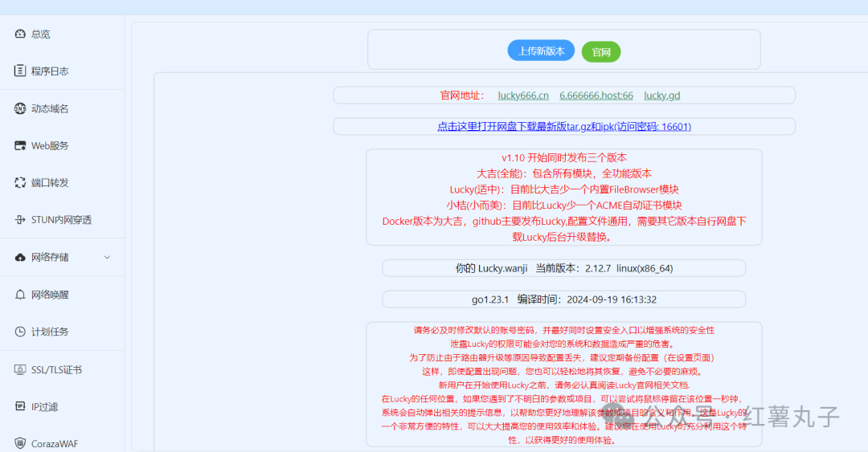Click the IP过滤 icon
868x452 pixels.
coord(20,406)
